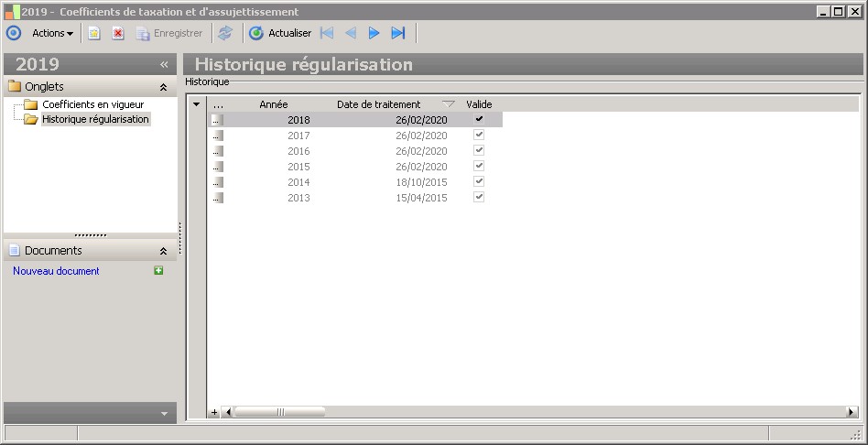The image size is (868, 445).
Task: Collapse the Onglets section
Action: 163,87
